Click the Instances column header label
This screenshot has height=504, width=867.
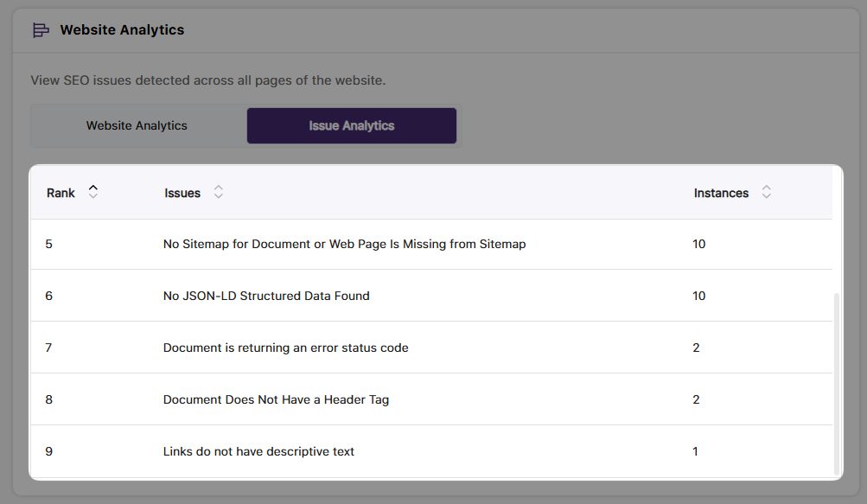pyautogui.click(x=721, y=193)
